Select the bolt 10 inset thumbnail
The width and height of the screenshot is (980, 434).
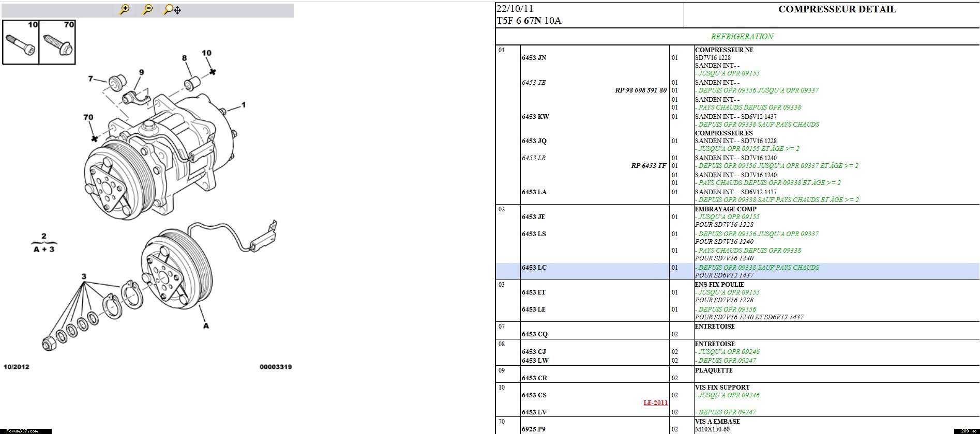[x=21, y=42]
